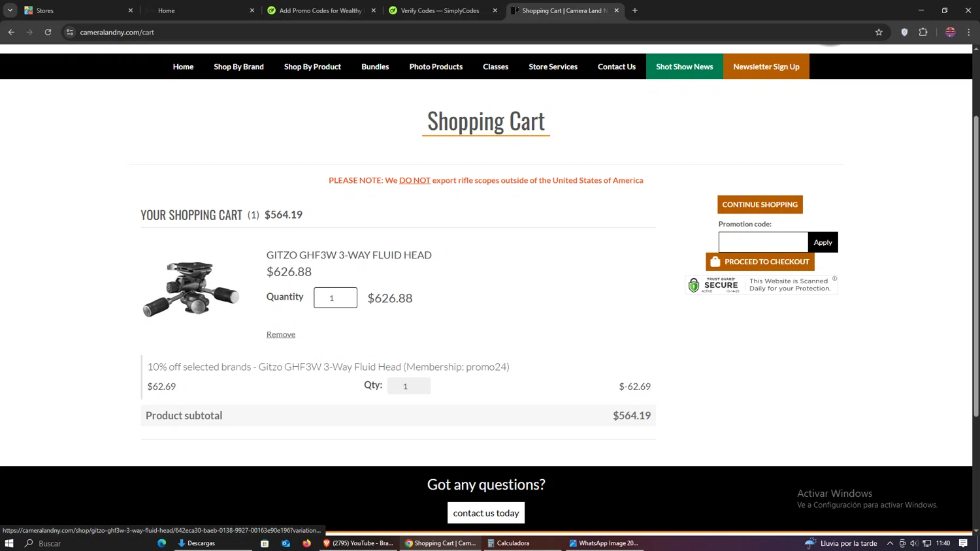The image size is (980, 551).
Task: Open Home in the site navigation
Action: coord(183,67)
